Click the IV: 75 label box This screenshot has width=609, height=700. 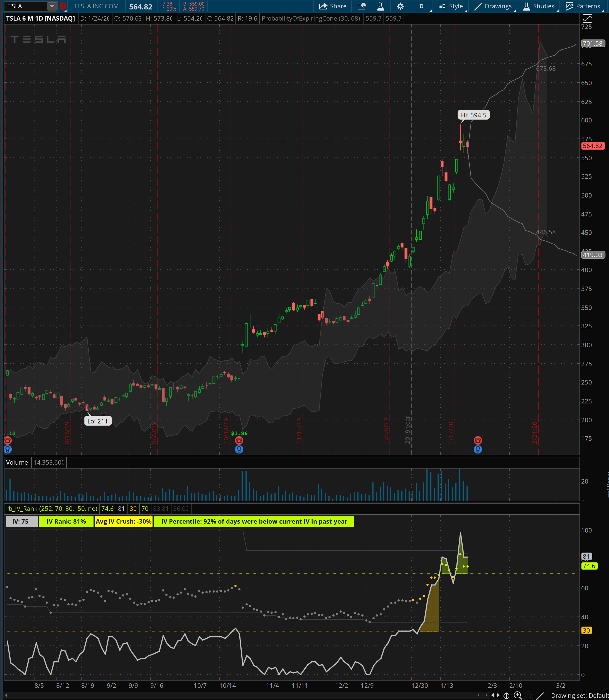coord(22,521)
